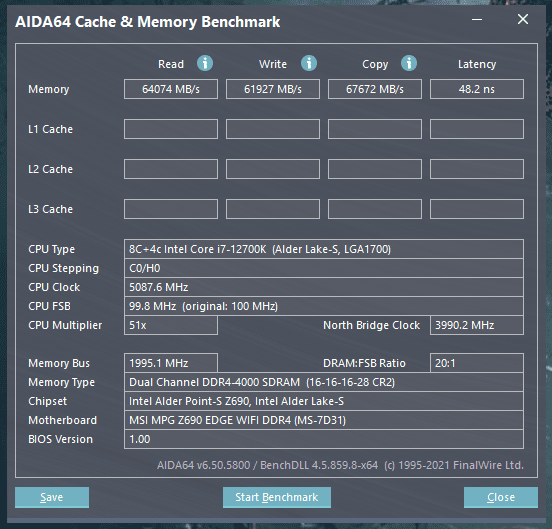The image size is (552, 529).
Task: Click the DRAM:FSB Ratio value field
Action: pyautogui.click(x=477, y=363)
